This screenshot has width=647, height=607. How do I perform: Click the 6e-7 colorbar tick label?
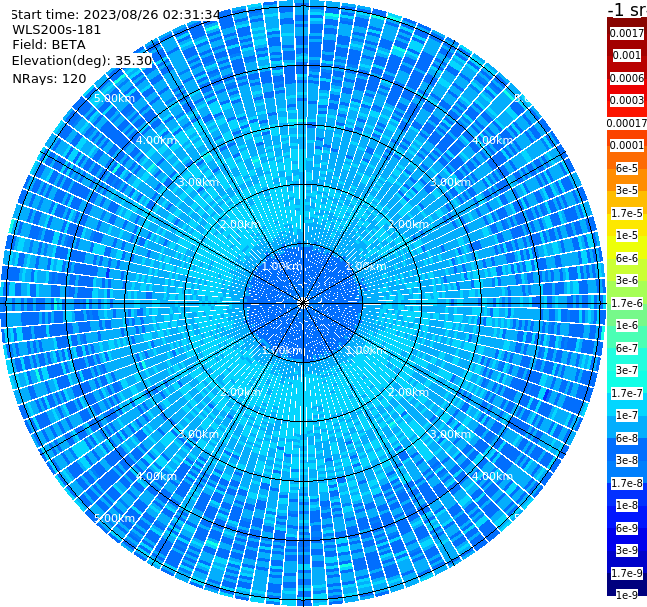tap(627, 348)
